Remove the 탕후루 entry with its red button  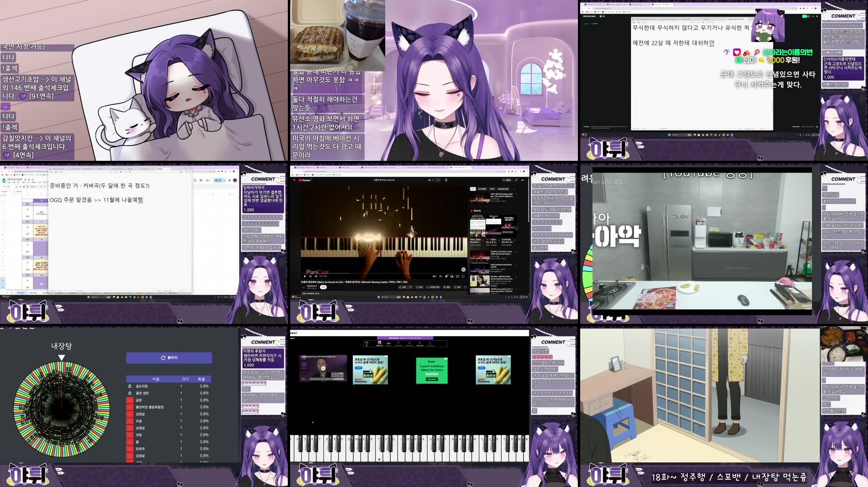tap(130, 449)
